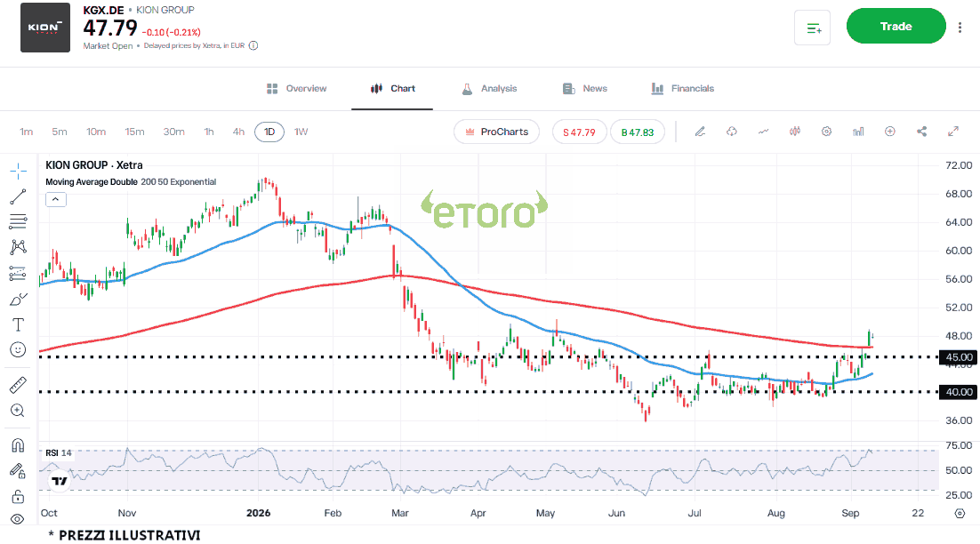Click the cloud save layout icon

pyautogui.click(x=732, y=132)
